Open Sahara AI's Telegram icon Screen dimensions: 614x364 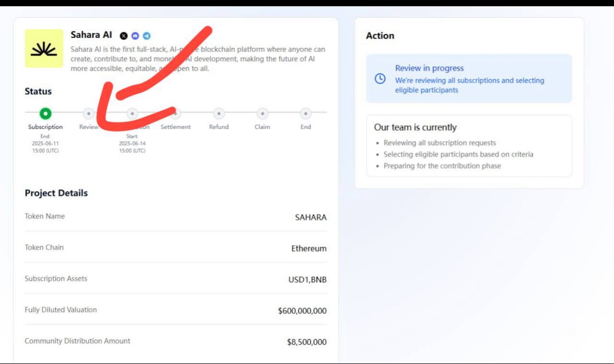[146, 36]
